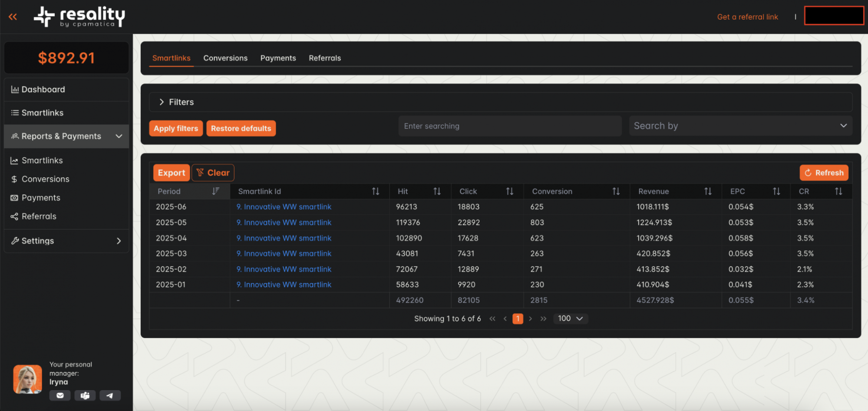Open rows per page dropdown showing 100
Viewport: 868px width, 411px height.
pyautogui.click(x=570, y=318)
